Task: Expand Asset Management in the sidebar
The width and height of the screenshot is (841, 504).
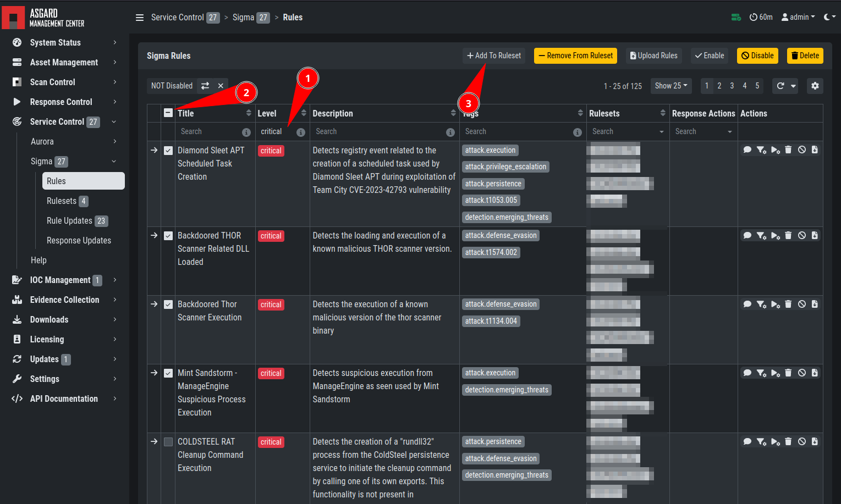Action: pos(64,62)
